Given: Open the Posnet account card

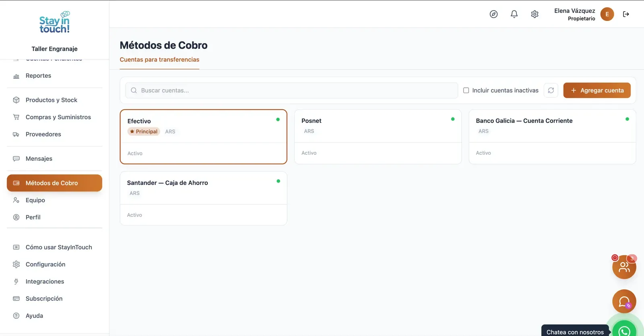Looking at the screenshot, I should click(378, 137).
